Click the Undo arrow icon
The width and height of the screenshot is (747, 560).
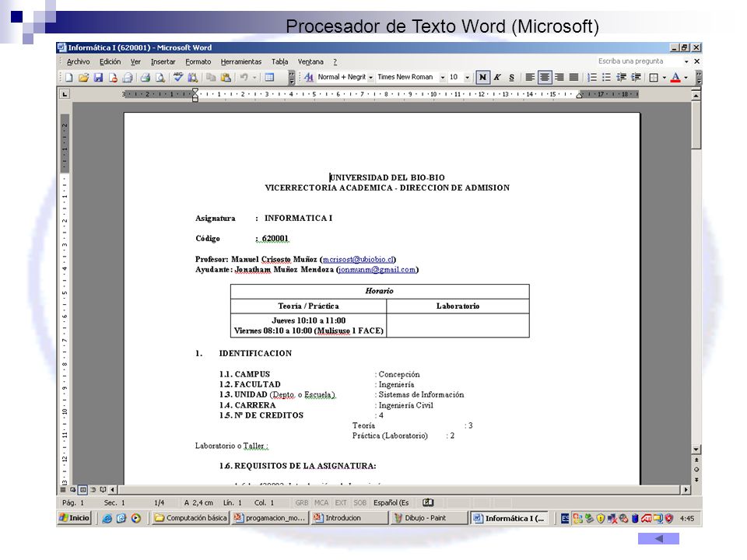pos(244,78)
